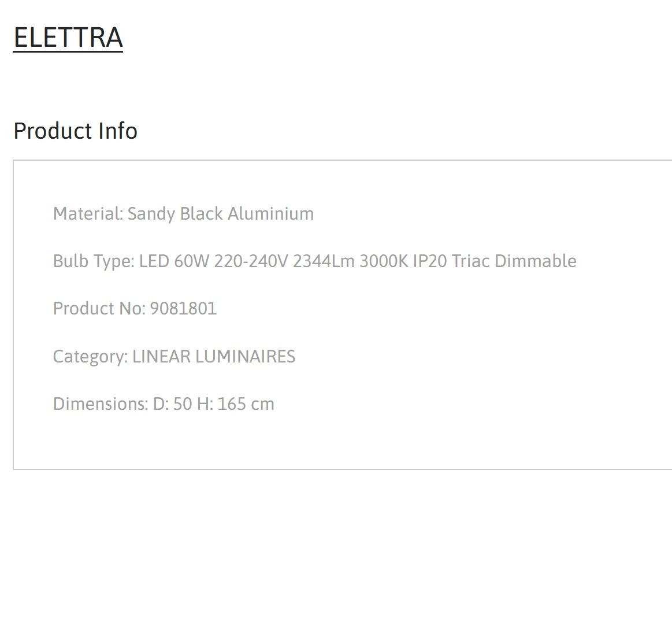Viewport: 672px width, 644px height.
Task: Click the Product No label
Action: point(99,309)
